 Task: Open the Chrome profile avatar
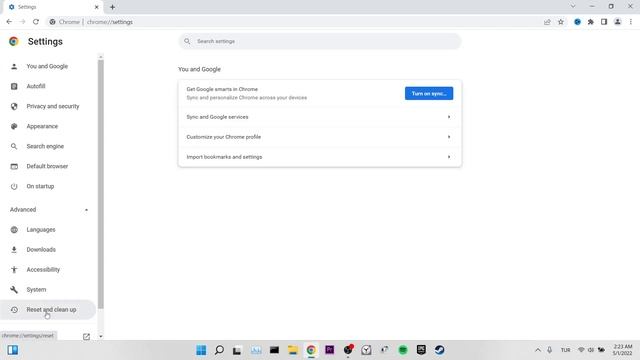pyautogui.click(x=618, y=22)
